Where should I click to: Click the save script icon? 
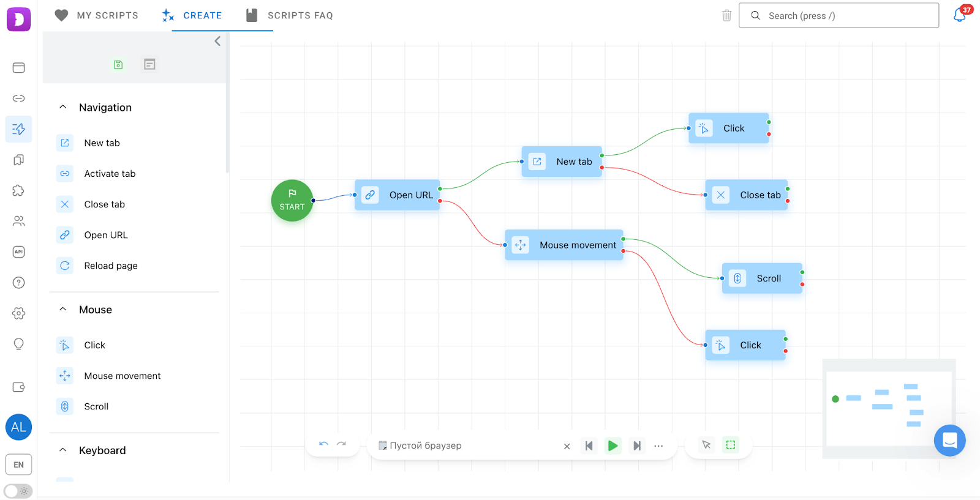click(x=118, y=64)
